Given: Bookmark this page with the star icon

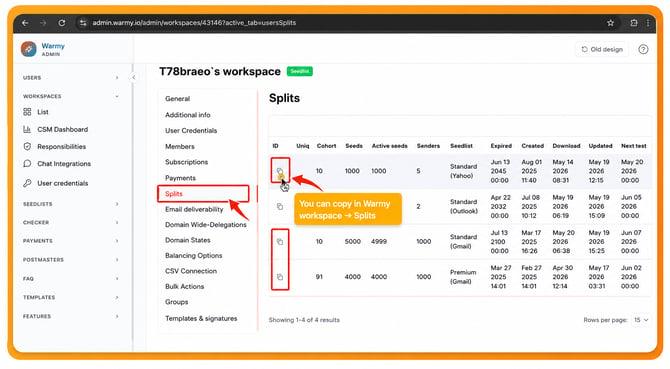Looking at the screenshot, I should (610, 23).
